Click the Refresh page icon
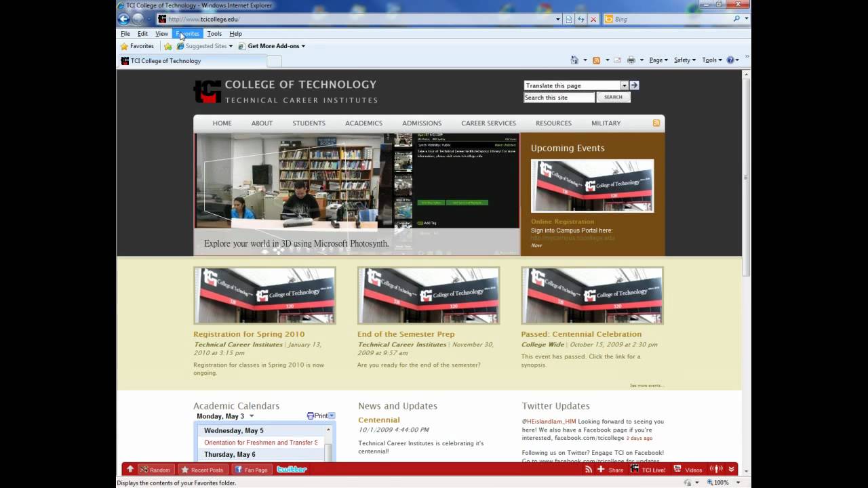Screen dimensions: 868x488 coord(580,19)
